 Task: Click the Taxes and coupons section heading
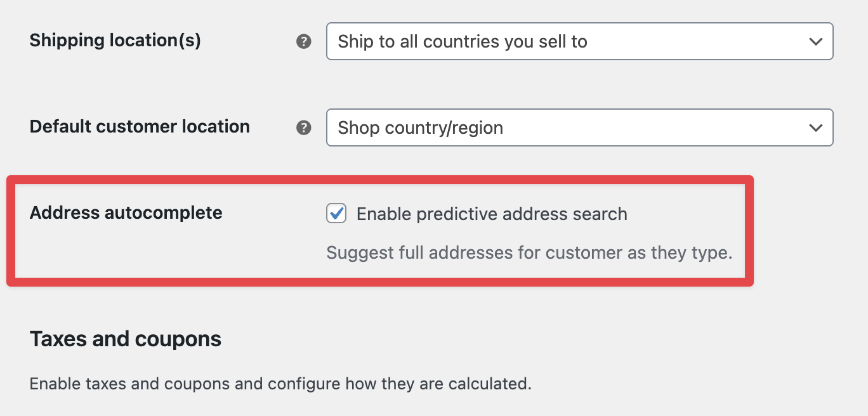tap(126, 339)
